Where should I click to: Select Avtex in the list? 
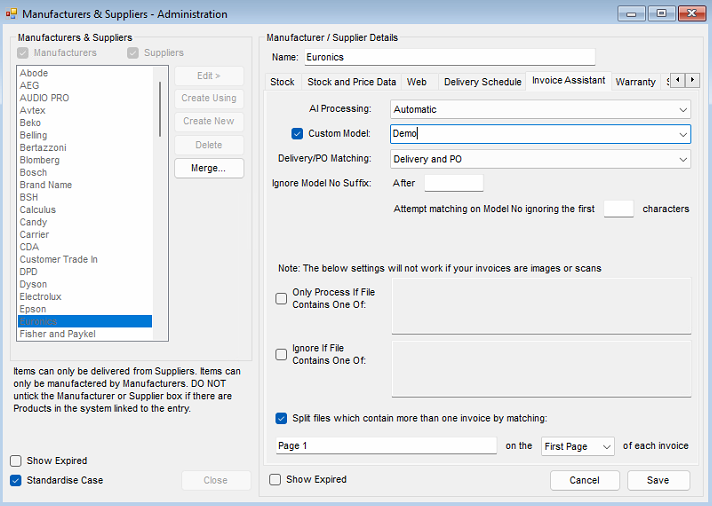[x=85, y=110]
